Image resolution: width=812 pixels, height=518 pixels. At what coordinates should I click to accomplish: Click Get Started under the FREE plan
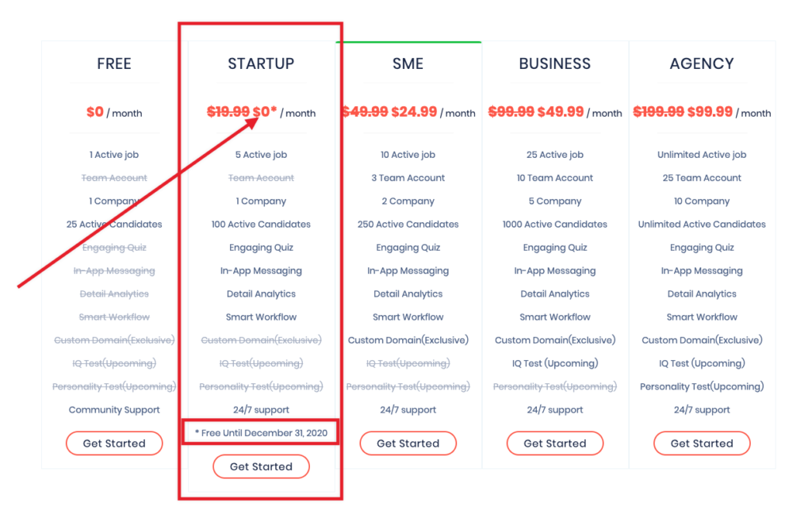tap(114, 443)
